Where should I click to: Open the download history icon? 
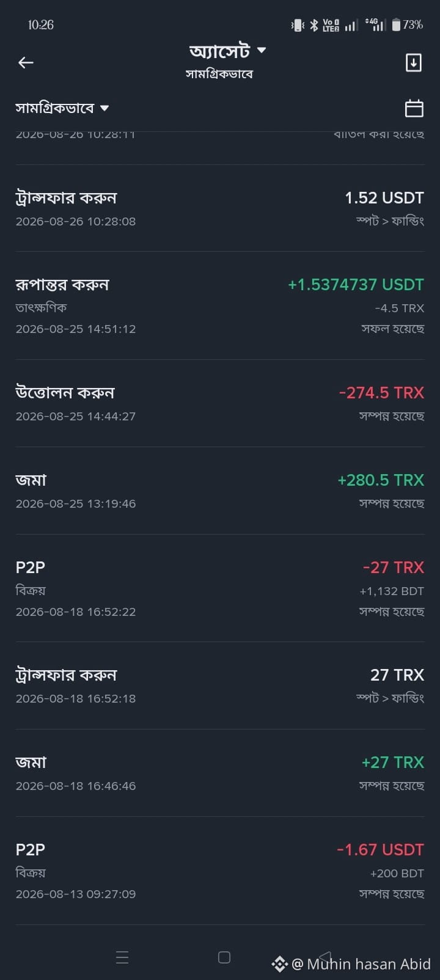click(414, 62)
